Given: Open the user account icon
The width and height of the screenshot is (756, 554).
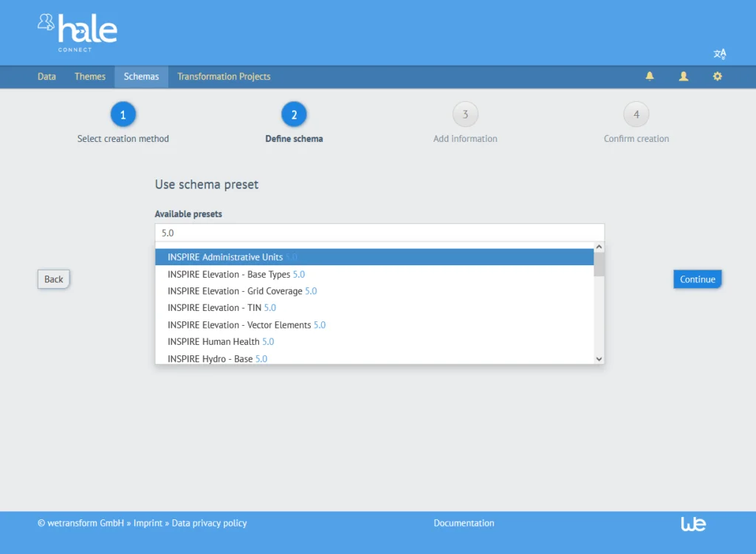Looking at the screenshot, I should 683,76.
